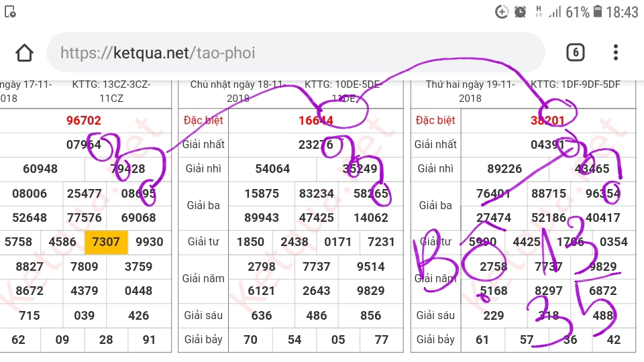This screenshot has width=644, height=362.
Task: Tap the Chủ nhật ngày 18-11-2018 header
Action: coord(238,91)
